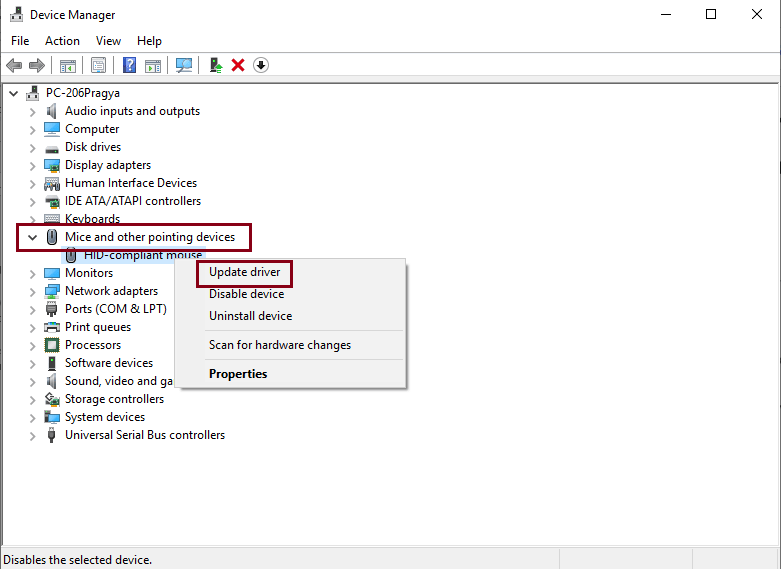Collapse Mice and other pointing devices chevron
The width and height of the screenshot is (781, 569).
click(x=32, y=238)
